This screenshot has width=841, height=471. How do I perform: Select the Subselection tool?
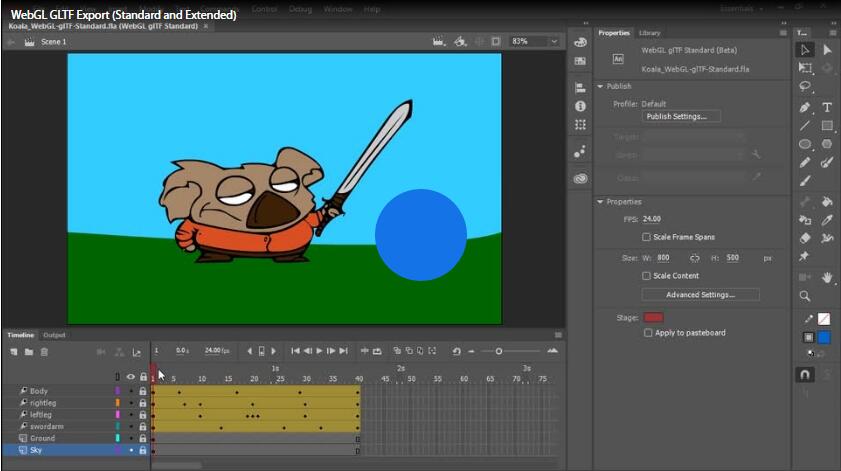(x=827, y=50)
